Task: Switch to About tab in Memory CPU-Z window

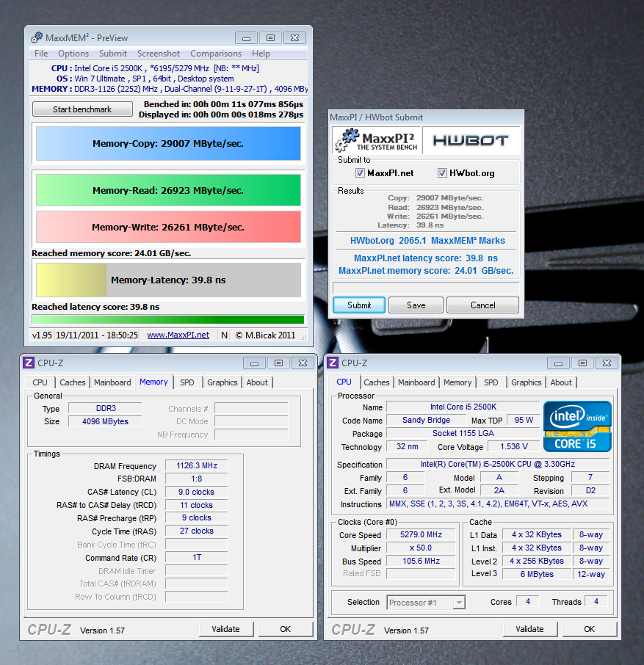Action: point(257,382)
